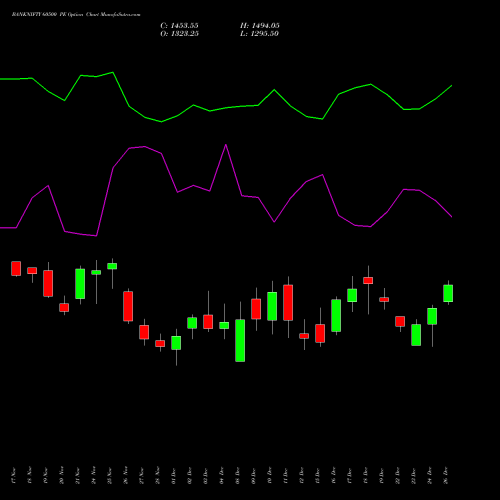500x500 pixels.
Task: Click the 20 Nov date label
Action: coord(62,476)
